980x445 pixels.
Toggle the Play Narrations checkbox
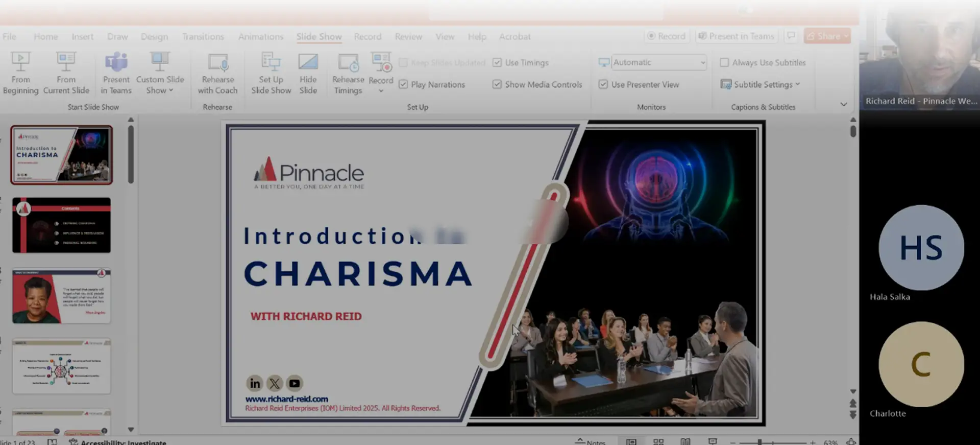[403, 84]
